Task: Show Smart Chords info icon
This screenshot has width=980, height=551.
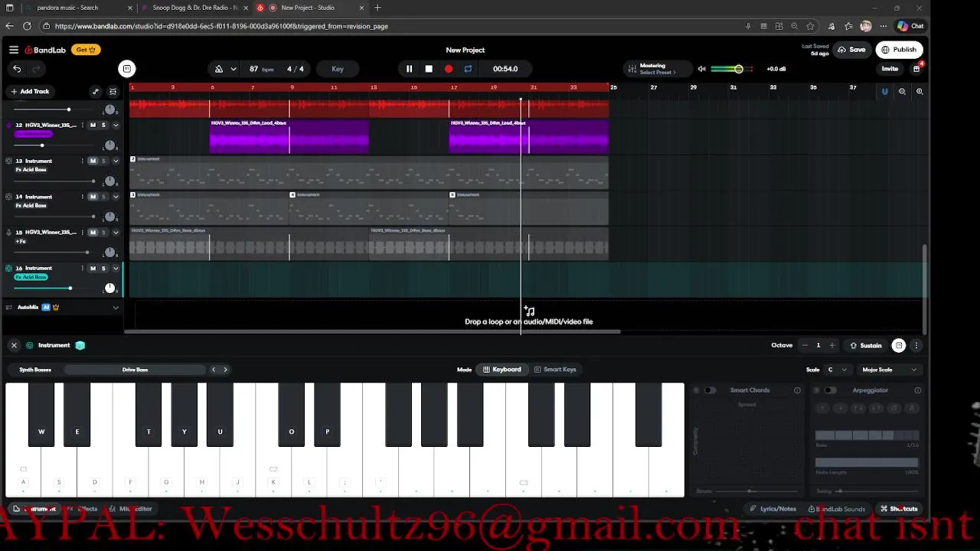Action: click(x=797, y=390)
